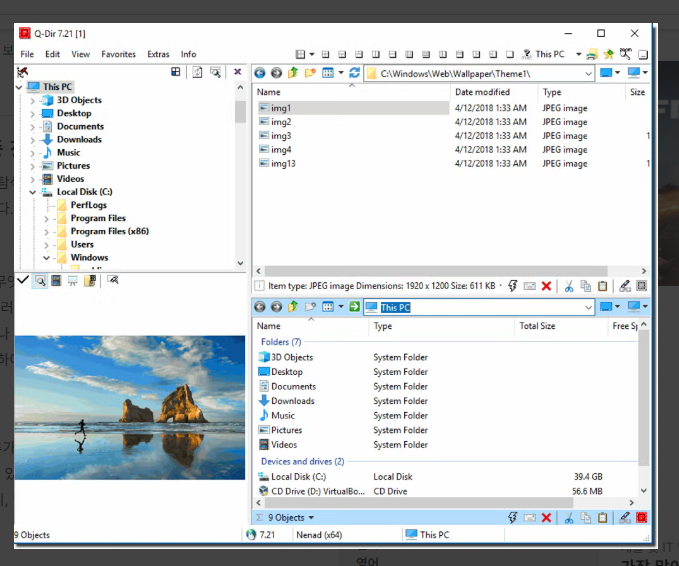Toggle the checkmark in preview toolbar
Viewport: 679px width, 566px height.
[23, 280]
